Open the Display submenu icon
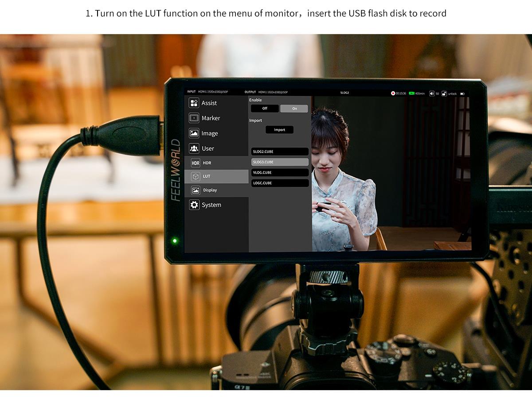532x403 pixels. coord(196,190)
